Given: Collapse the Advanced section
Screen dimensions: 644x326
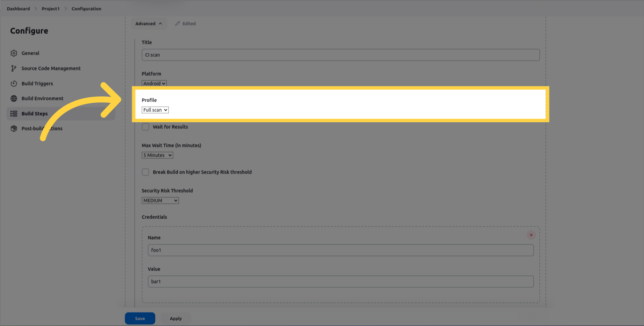Looking at the screenshot, I should click(149, 24).
